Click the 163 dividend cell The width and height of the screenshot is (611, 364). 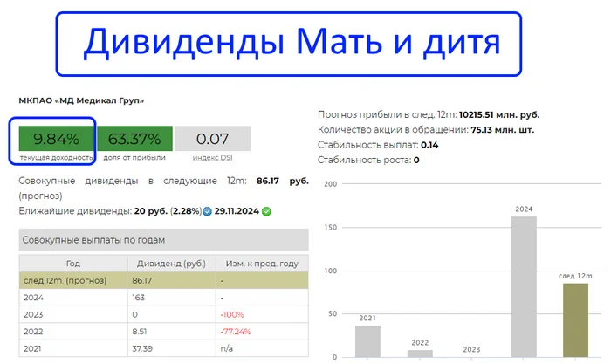point(171,298)
